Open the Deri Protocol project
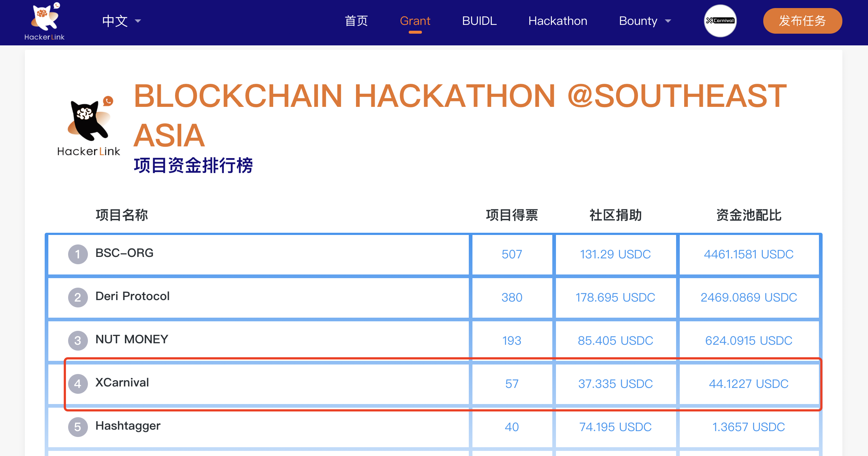The height and width of the screenshot is (456, 868). coord(132,296)
